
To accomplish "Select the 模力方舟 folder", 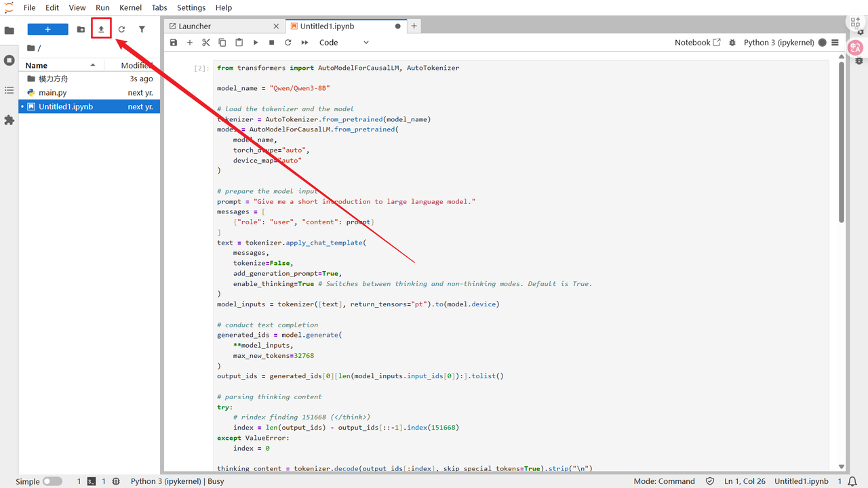I will pyautogui.click(x=89, y=79).
